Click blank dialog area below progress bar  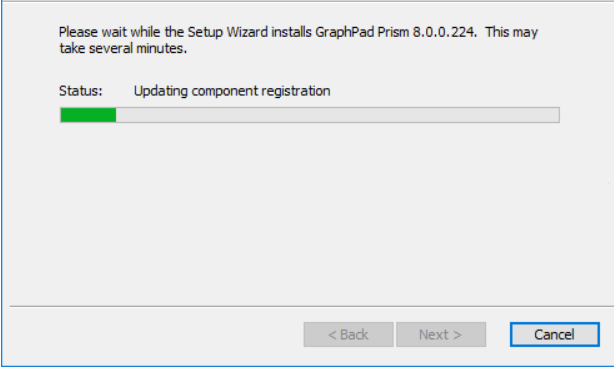click(309, 211)
